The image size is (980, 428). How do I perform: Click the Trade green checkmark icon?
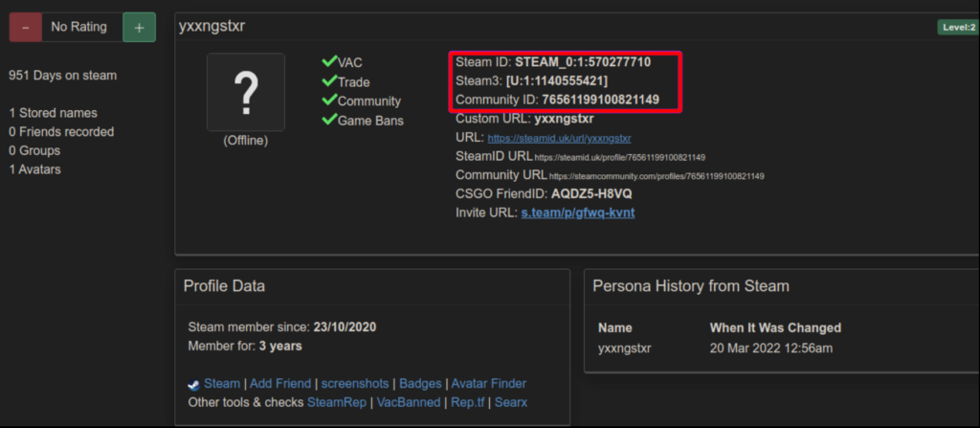tap(329, 81)
